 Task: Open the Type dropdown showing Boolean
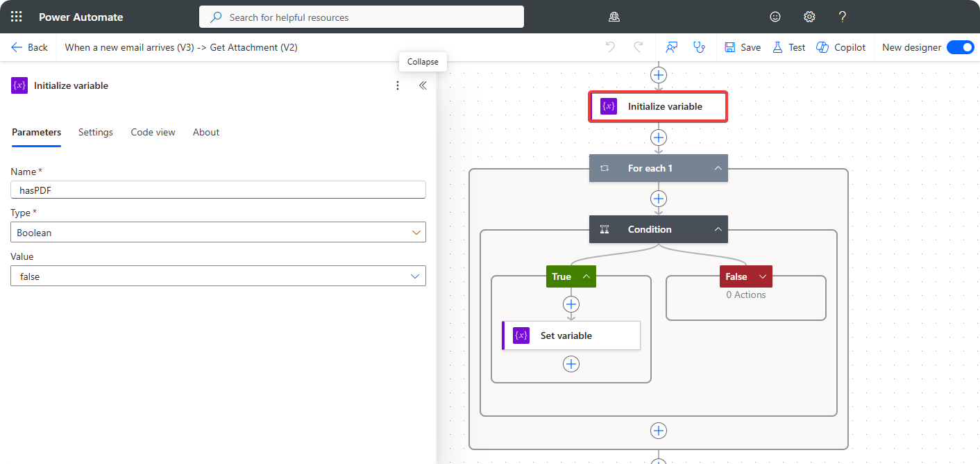218,233
